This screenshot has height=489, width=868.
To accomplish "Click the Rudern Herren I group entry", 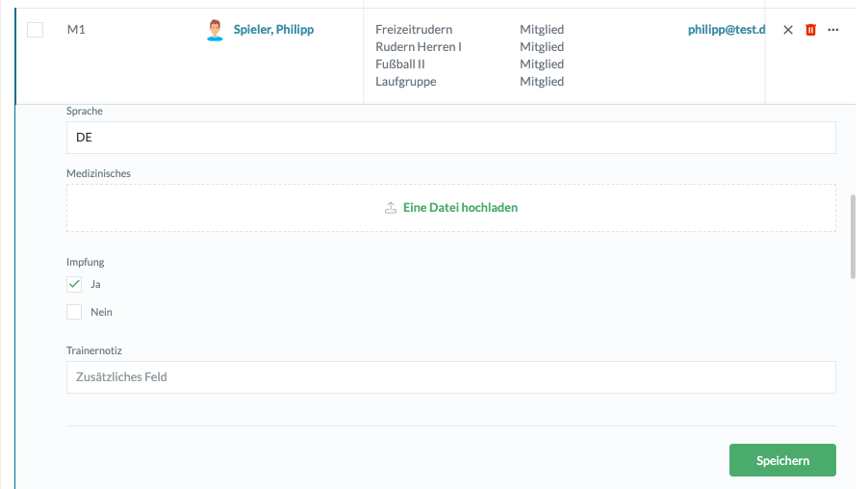I will 419,47.
